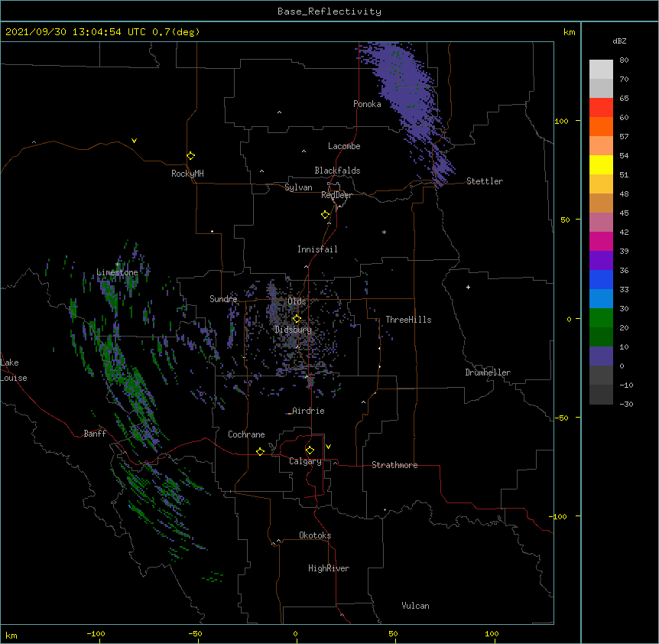Click the yellow V marker northwest of RockyMH
This screenshot has height=644, width=659.
[134, 141]
